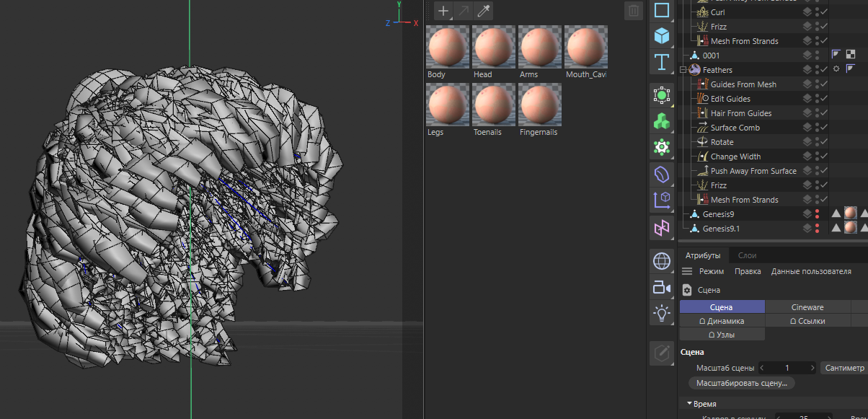This screenshot has width=868, height=419.
Task: Select the Arms material thumbnail
Action: pos(540,48)
